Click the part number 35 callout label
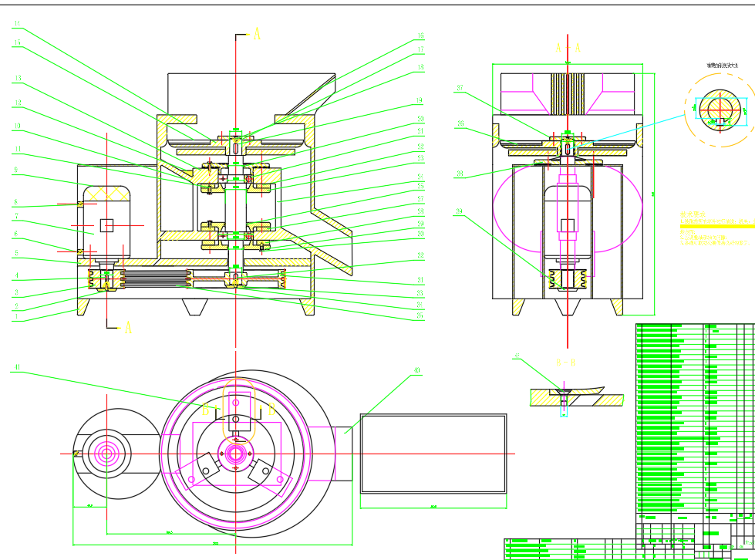This screenshot has height=560, width=755. pos(420,316)
